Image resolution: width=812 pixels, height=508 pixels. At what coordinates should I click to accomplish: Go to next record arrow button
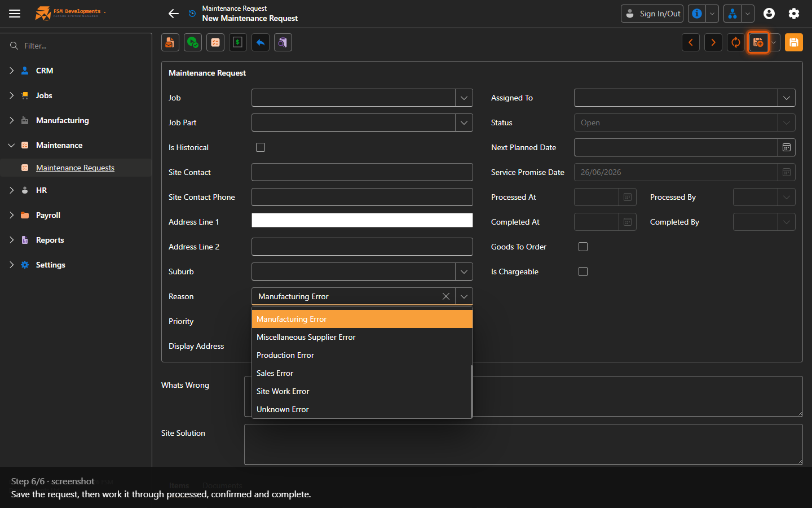[x=713, y=42]
